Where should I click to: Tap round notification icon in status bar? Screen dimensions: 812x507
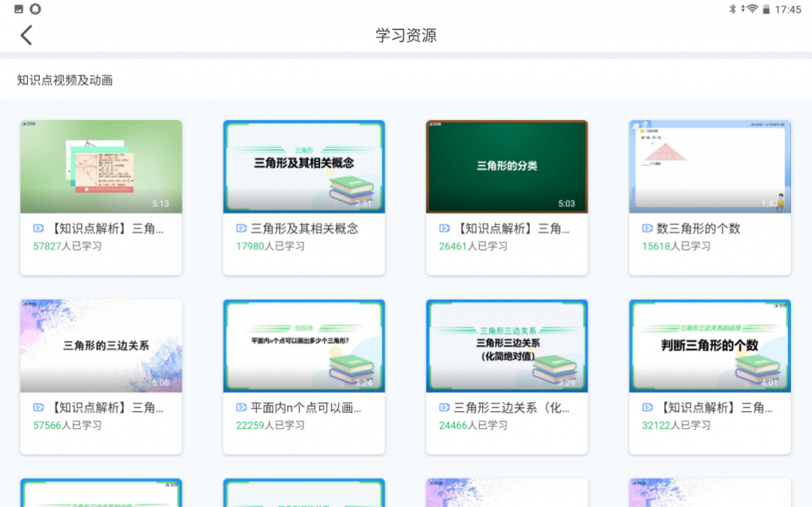(35, 9)
